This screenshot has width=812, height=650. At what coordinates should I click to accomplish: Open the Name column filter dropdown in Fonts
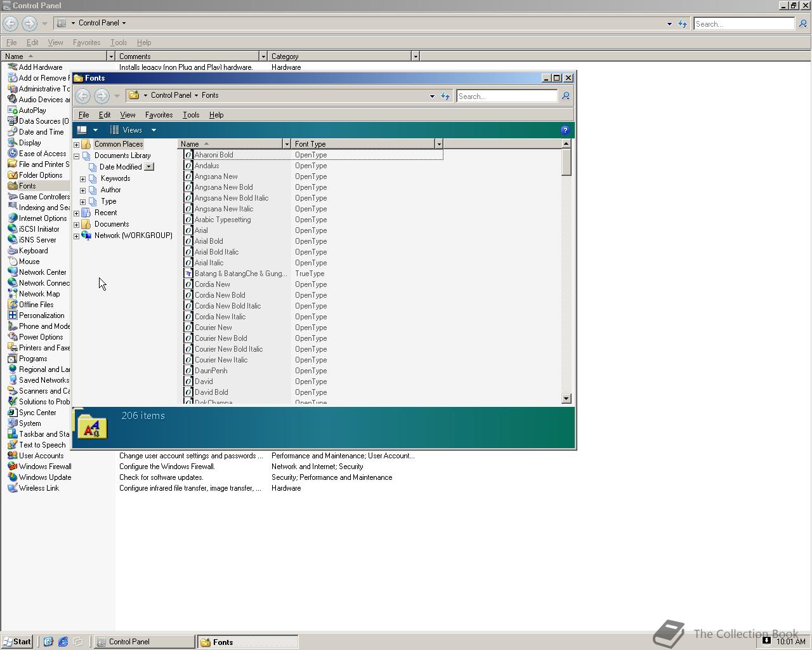pyautogui.click(x=286, y=144)
